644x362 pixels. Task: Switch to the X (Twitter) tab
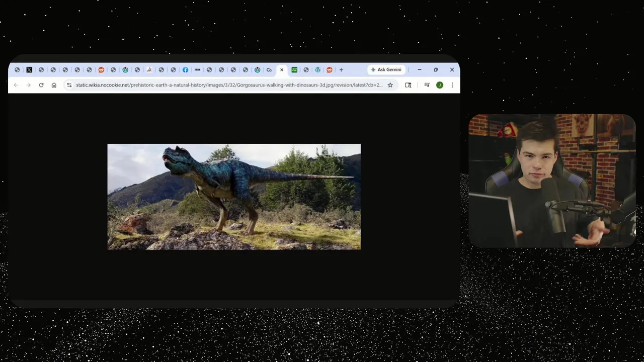(29, 70)
